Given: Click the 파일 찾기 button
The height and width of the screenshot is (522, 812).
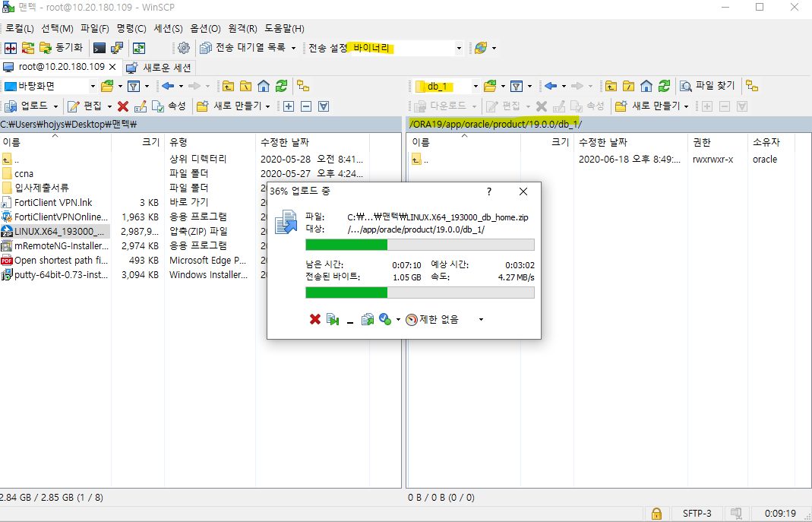Looking at the screenshot, I should [707, 86].
